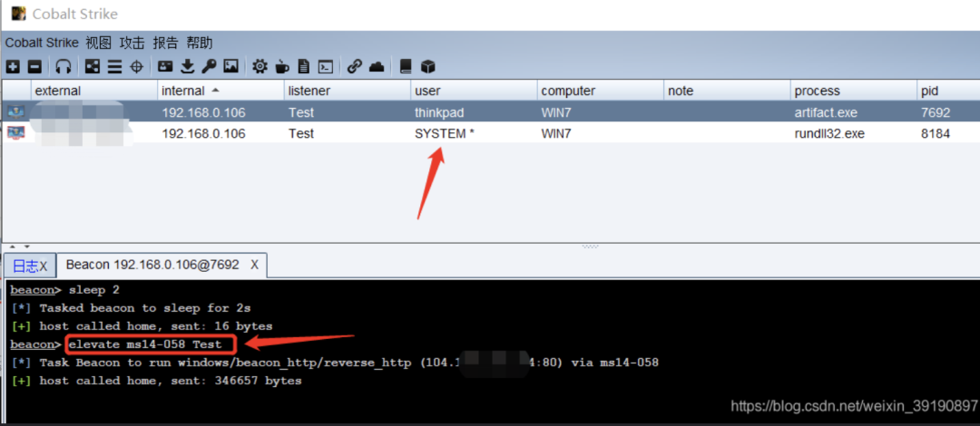Sort by the listener column header
This screenshot has width=980, height=426.
coord(347,91)
